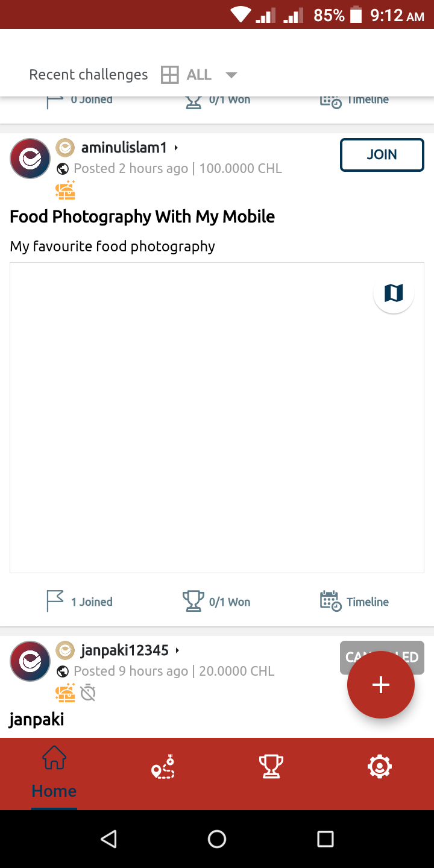This screenshot has height=868, width=434.
Task: Click the treasure chest icon under aminulislam1
Action: [65, 190]
